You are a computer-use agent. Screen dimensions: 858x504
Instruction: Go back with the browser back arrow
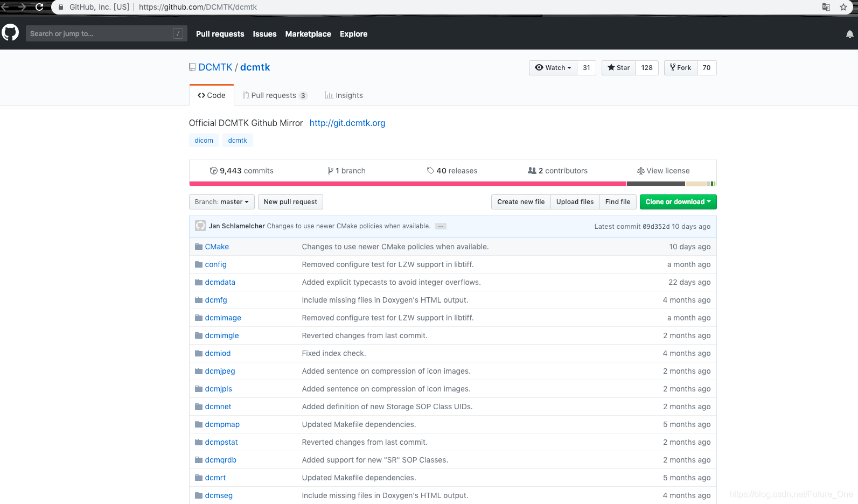pyautogui.click(x=5, y=7)
